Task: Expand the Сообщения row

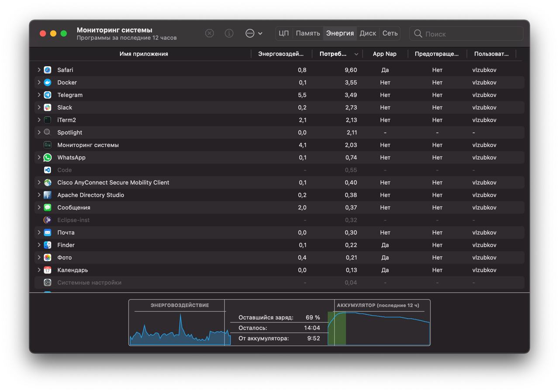Action: pyautogui.click(x=39, y=207)
